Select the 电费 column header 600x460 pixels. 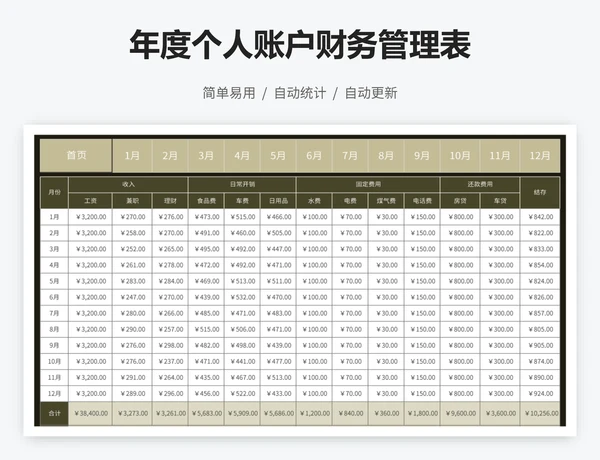[x=350, y=201]
